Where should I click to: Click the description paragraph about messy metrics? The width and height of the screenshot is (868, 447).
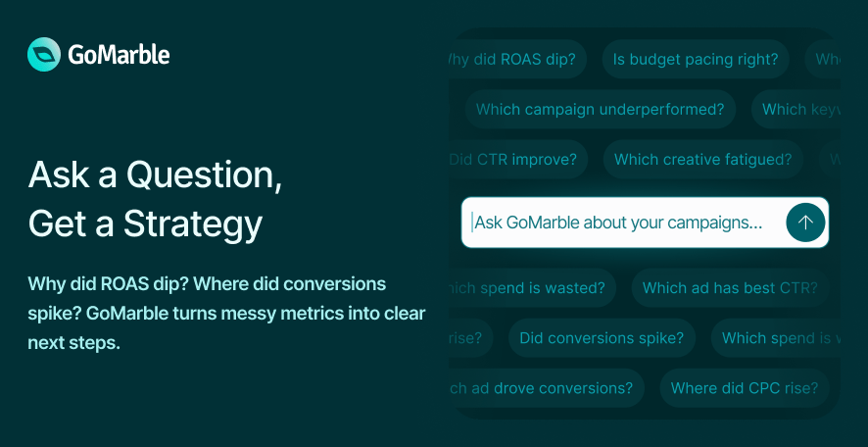click(226, 313)
